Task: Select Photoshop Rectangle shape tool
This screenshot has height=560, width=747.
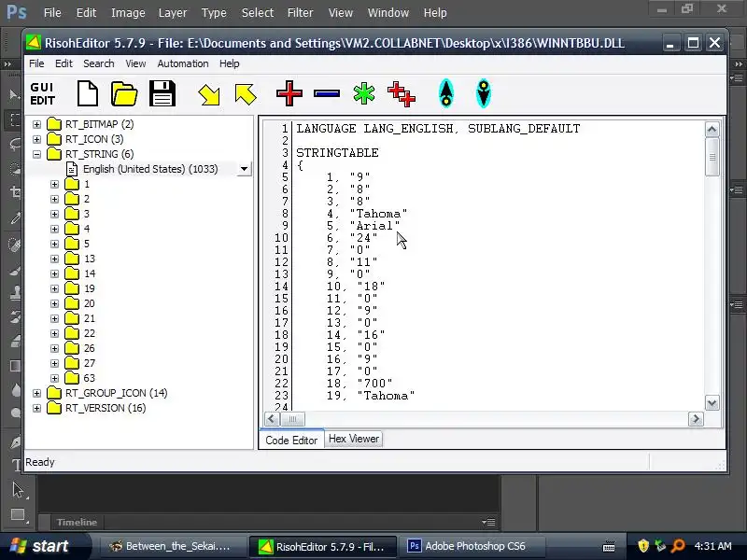Action: point(17,514)
